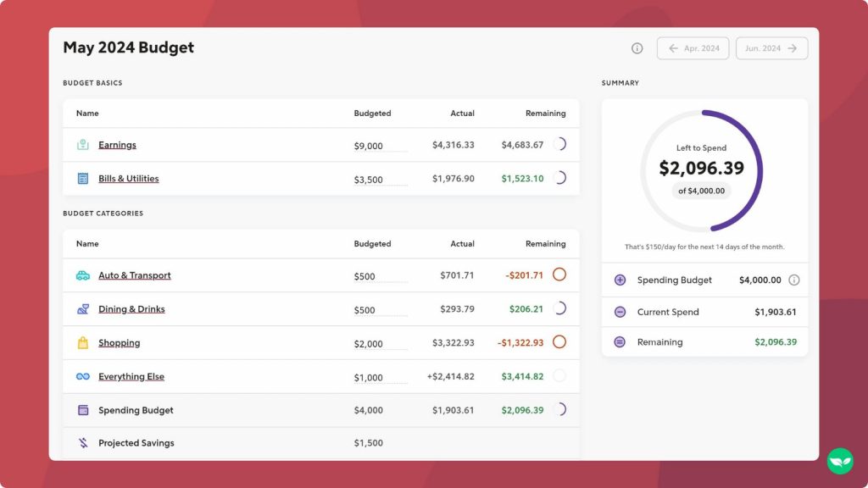Click the Bills & Utilities receipt icon
Screen dimensions: 868x488
click(x=81, y=179)
